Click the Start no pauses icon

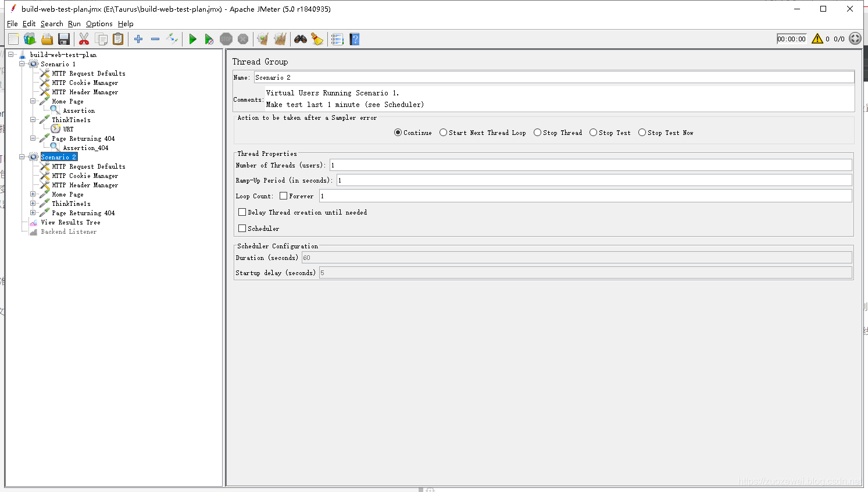209,39
